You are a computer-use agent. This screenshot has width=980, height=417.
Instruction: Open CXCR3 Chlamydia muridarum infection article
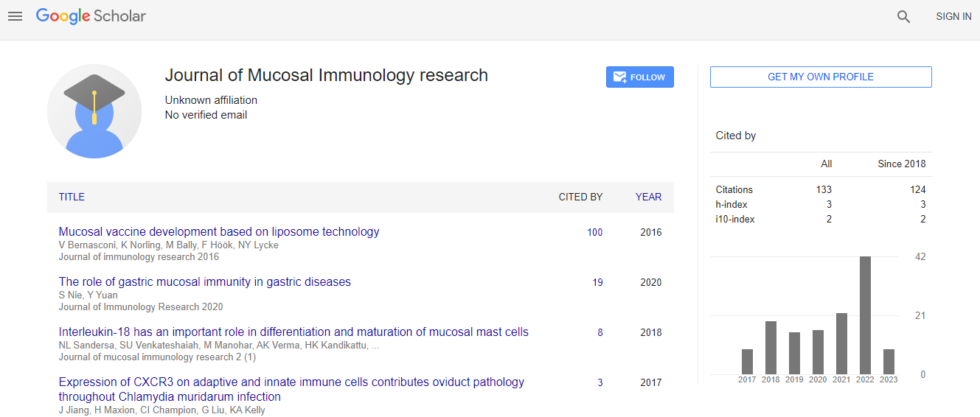click(291, 382)
